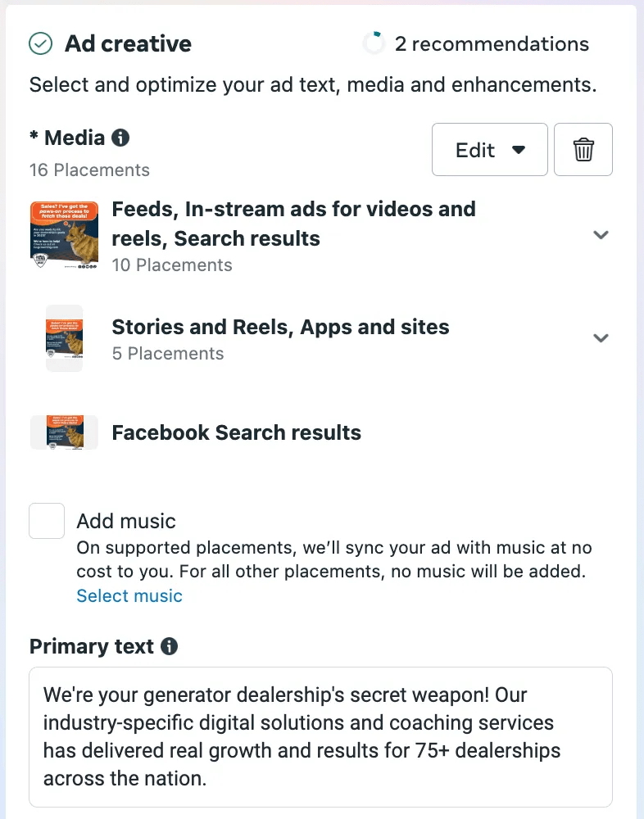This screenshot has width=644, height=819.
Task: Select the Facebook Search results title
Action: point(236,432)
